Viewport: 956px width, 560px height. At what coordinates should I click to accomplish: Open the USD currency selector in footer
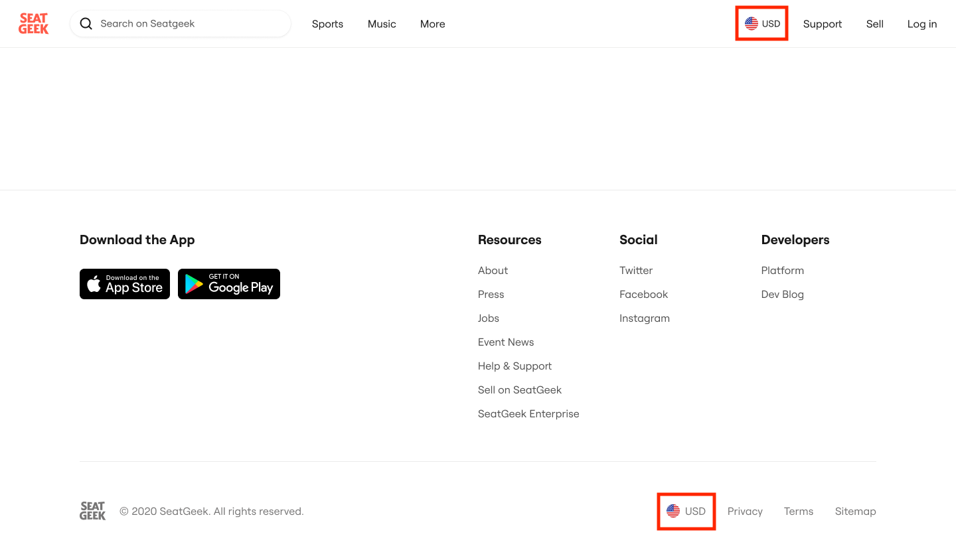[686, 511]
